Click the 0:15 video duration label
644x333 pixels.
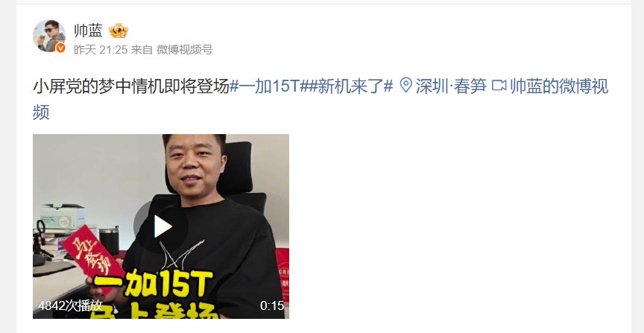(x=272, y=305)
